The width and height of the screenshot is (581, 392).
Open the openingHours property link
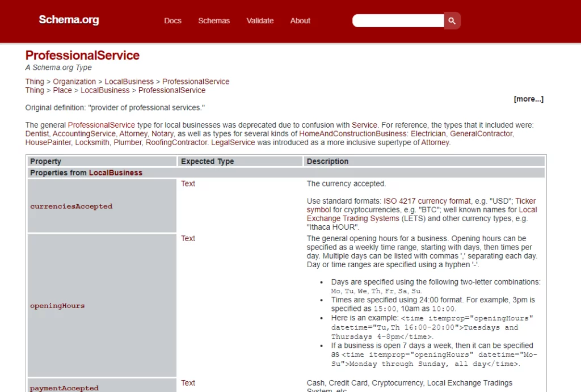point(57,306)
